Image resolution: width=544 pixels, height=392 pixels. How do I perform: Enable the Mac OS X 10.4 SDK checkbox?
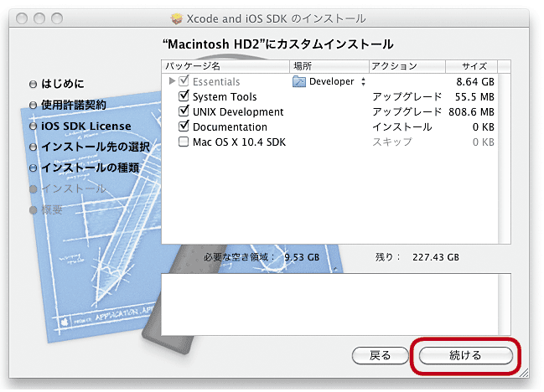coord(184,142)
